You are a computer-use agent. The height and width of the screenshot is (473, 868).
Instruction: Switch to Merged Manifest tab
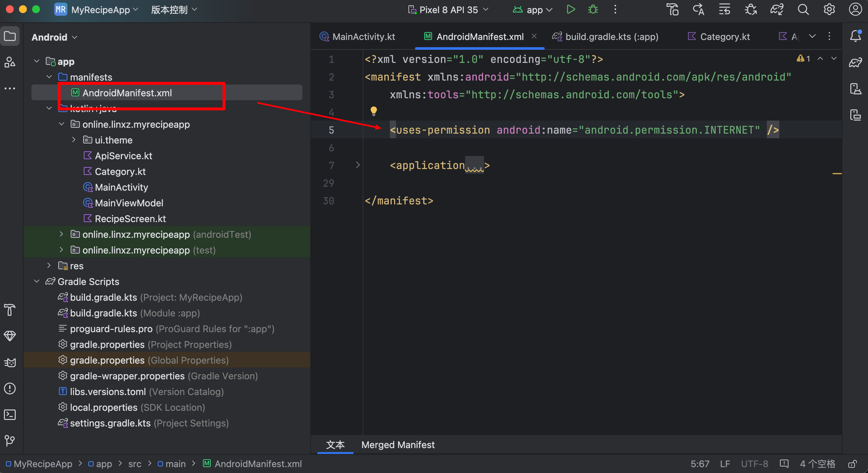[398, 445]
